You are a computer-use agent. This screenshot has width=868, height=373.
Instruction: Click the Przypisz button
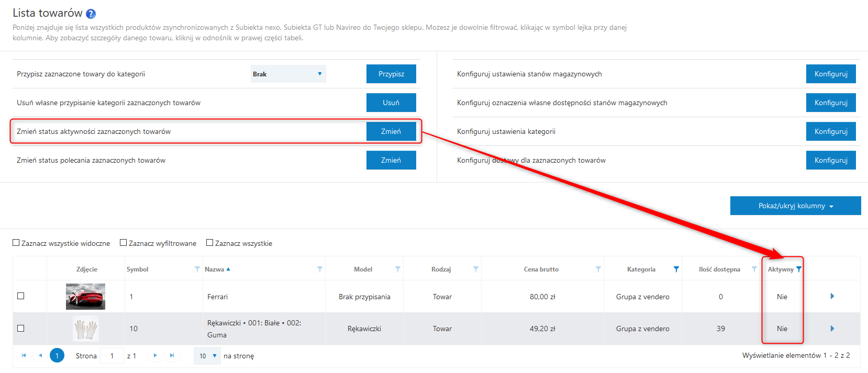[391, 74]
